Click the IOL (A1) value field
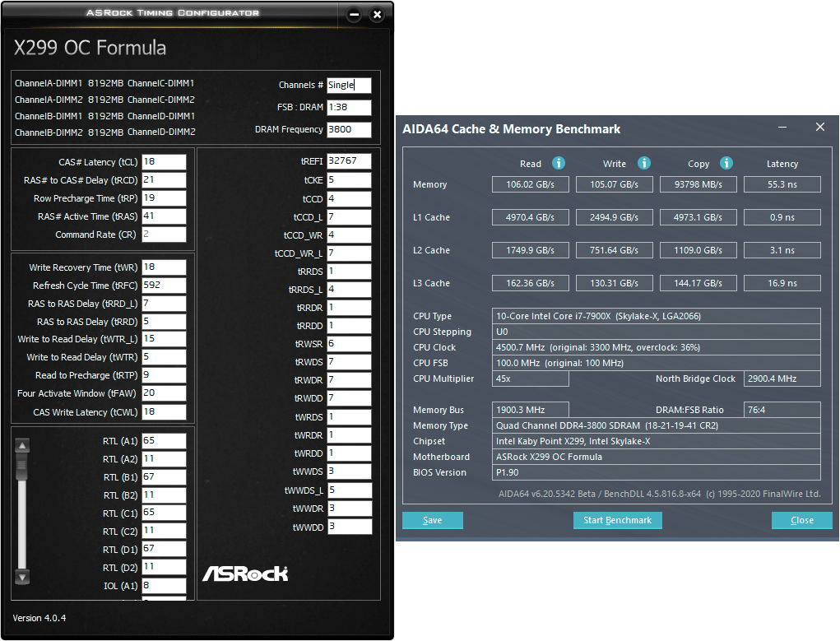The image size is (840, 641). [164, 585]
